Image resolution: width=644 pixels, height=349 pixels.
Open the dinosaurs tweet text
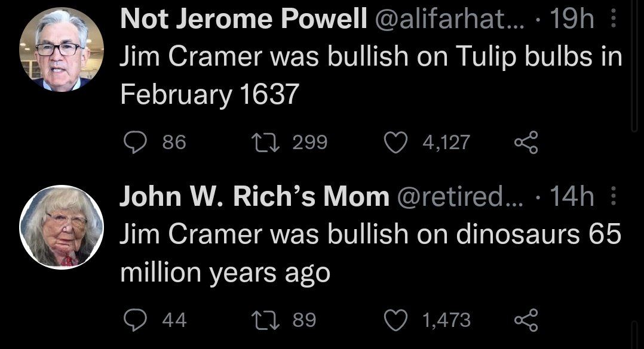[371, 253]
